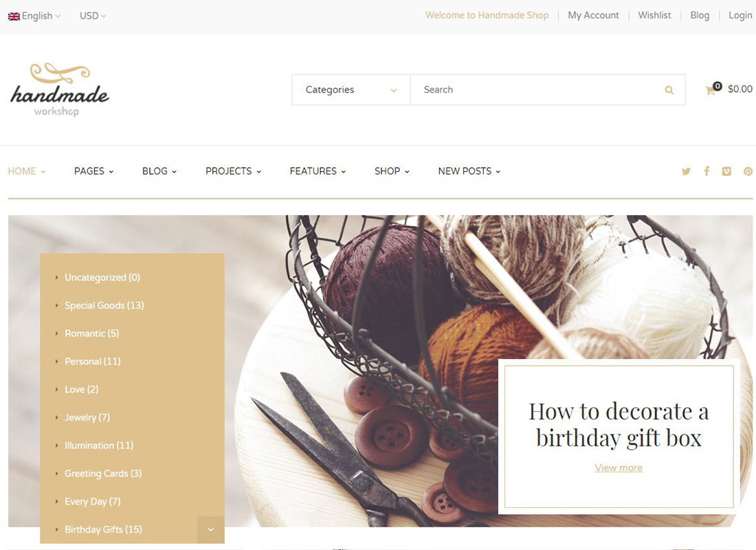Screen dimensions: 756x550
Task: Select the Illumination (11) category
Action: point(99,445)
